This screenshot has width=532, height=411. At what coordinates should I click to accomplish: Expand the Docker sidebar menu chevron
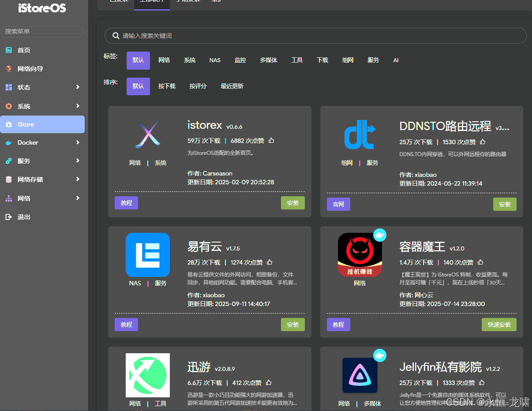coord(78,142)
